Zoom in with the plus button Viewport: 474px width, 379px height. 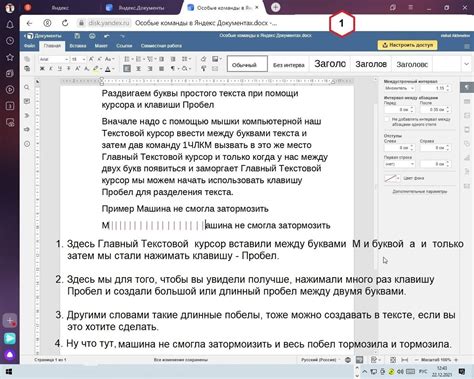(x=456, y=360)
